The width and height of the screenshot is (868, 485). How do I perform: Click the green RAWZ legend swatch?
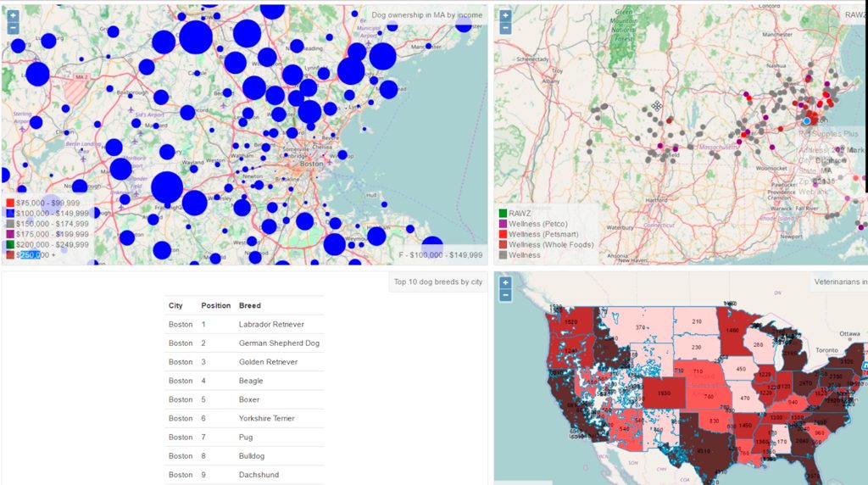pos(502,214)
